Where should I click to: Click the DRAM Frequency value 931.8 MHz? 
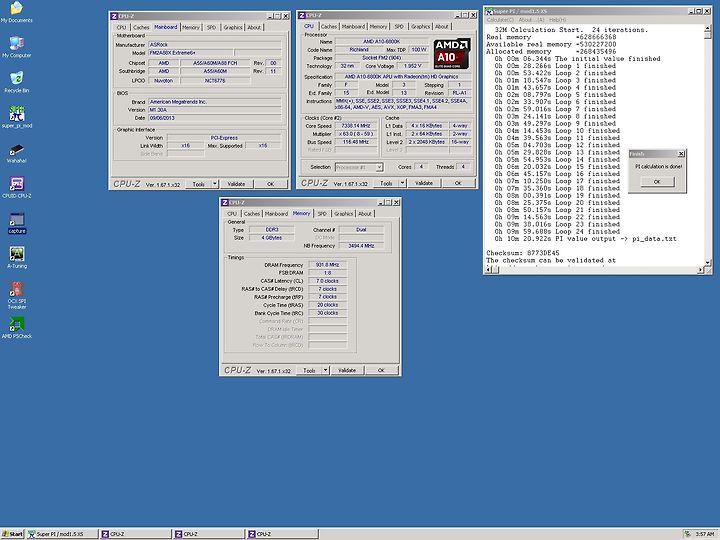(x=327, y=265)
